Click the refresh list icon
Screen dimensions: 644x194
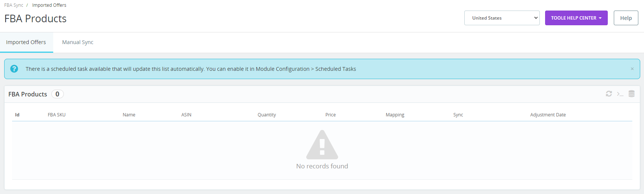609,94
